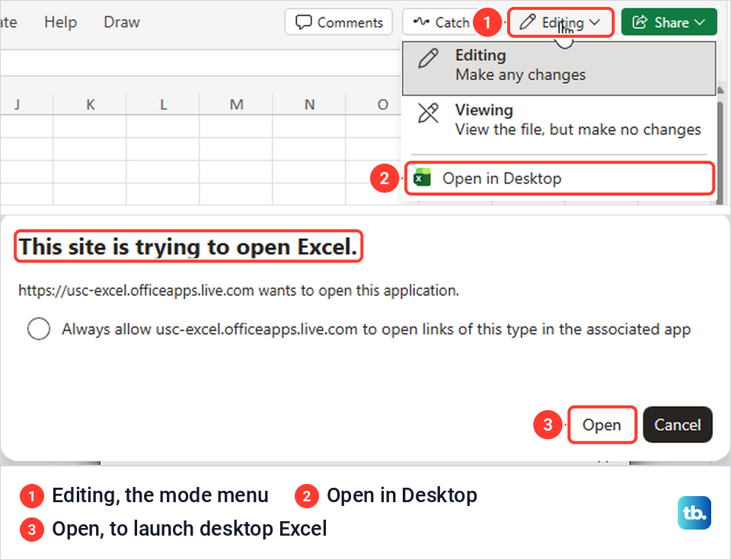Screen dimensions: 731x560
Task: Click the green Excel icon in the menu
Action: (x=423, y=177)
